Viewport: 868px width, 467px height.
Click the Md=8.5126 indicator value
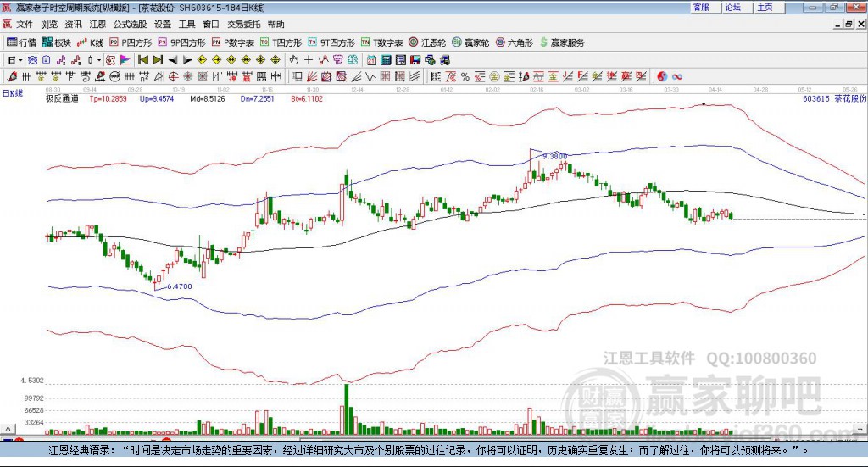tap(208, 99)
